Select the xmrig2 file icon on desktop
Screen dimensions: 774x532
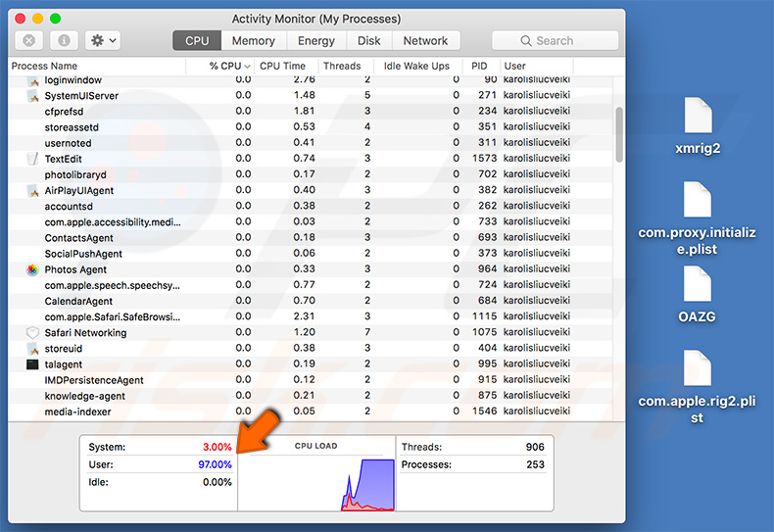coord(697,117)
